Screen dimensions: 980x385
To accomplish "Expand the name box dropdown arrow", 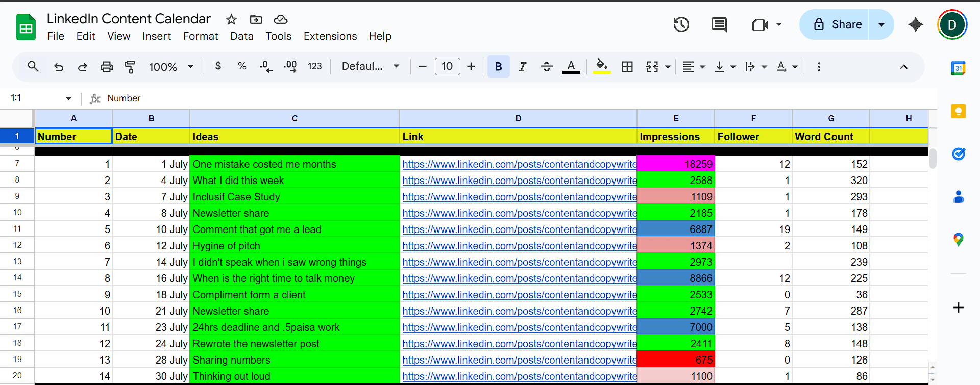I will click(68, 98).
